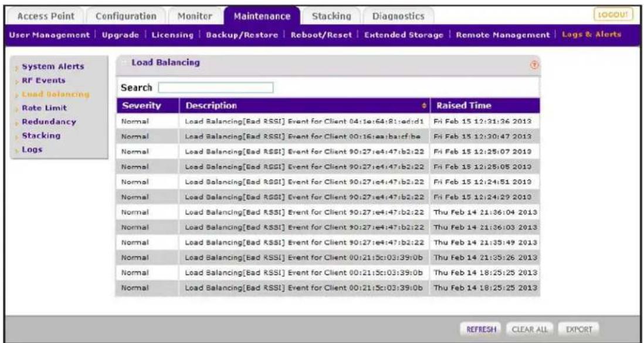644x343 pixels.
Task: Select the Monitor tab
Action: point(195,16)
